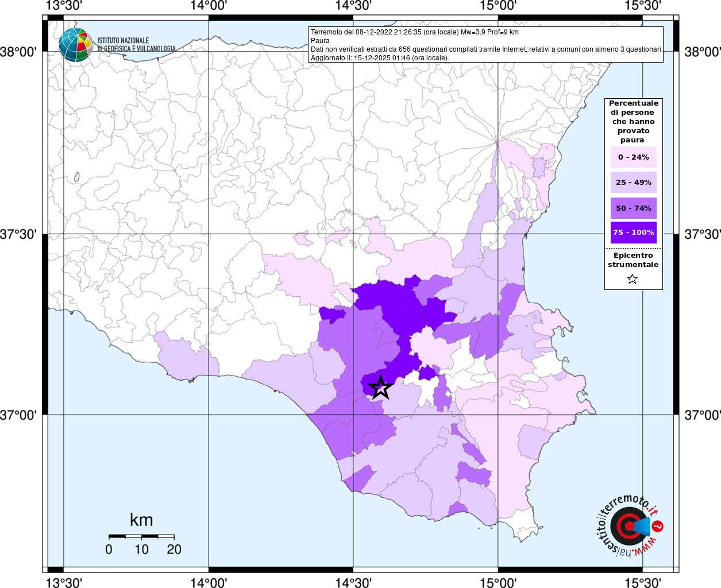Click the INGV globe logo

point(75,45)
